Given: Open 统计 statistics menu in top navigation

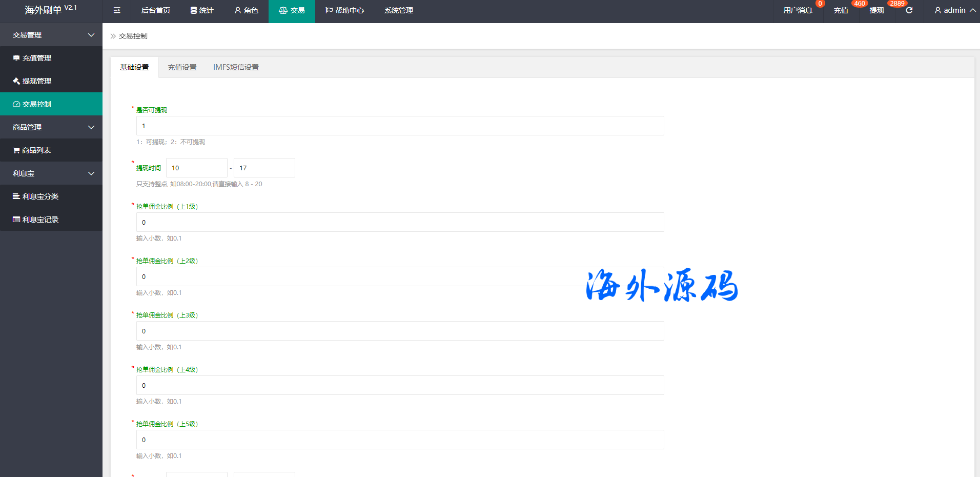Looking at the screenshot, I should click(x=202, y=10).
